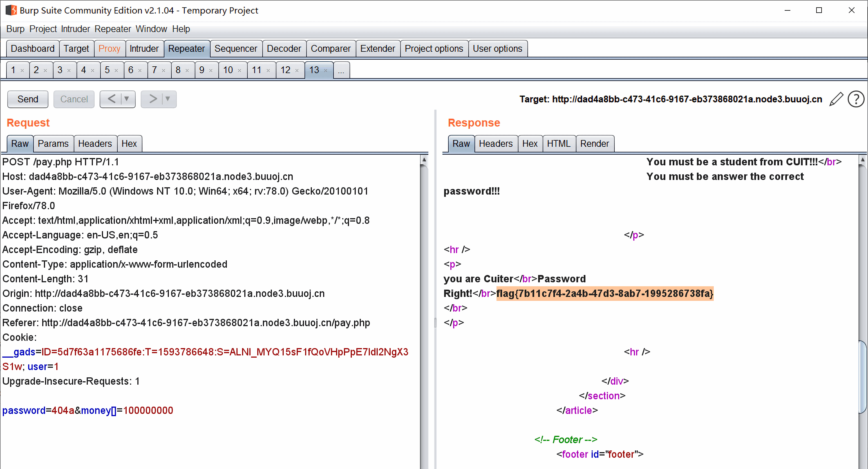Open the Help menu

181,29
